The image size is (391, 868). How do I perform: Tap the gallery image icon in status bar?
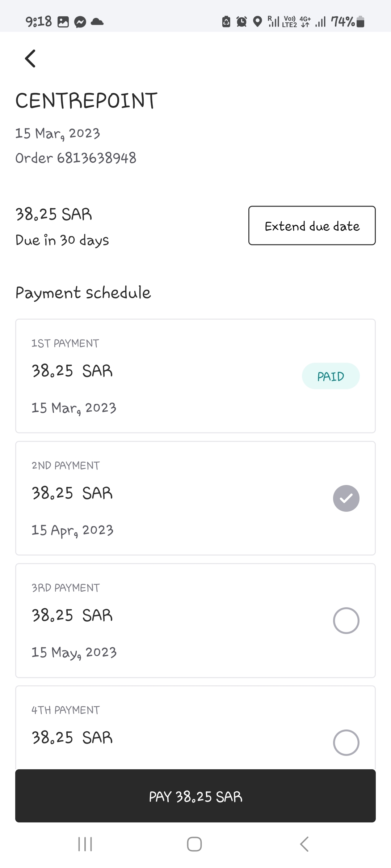pyautogui.click(x=63, y=22)
